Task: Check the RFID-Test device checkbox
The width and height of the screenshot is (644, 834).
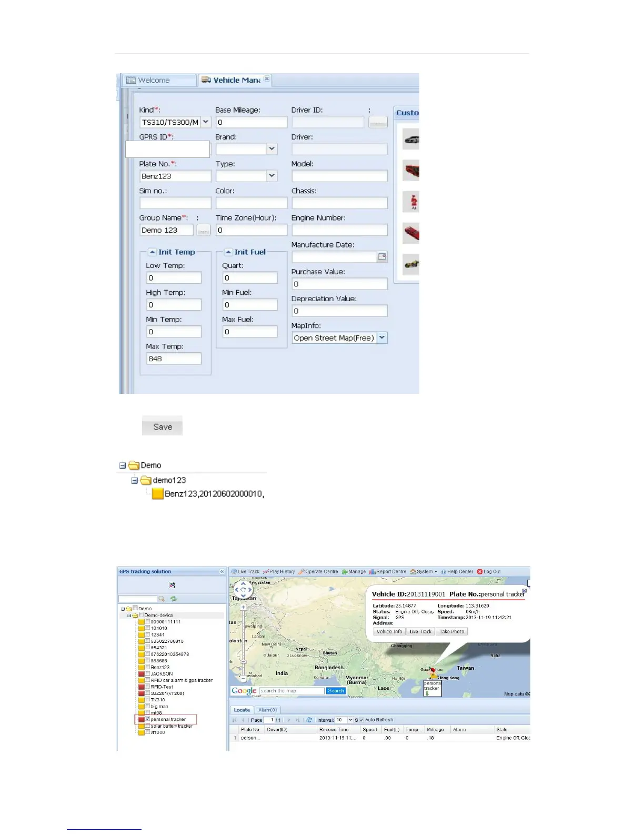Action: pyautogui.click(x=148, y=687)
